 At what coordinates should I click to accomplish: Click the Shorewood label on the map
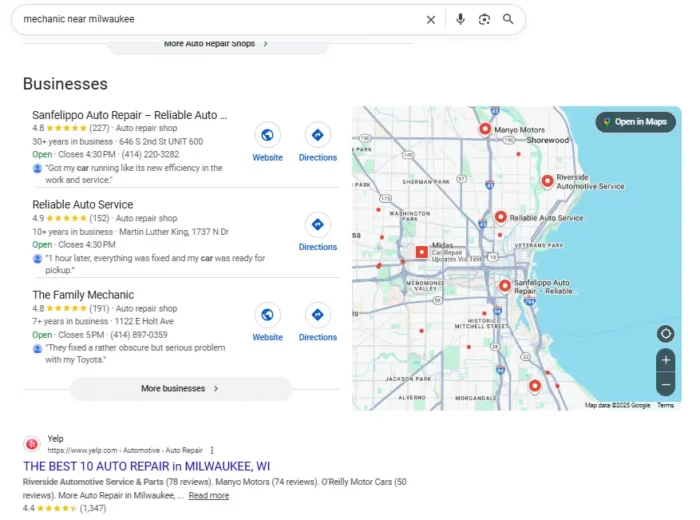tap(547, 140)
